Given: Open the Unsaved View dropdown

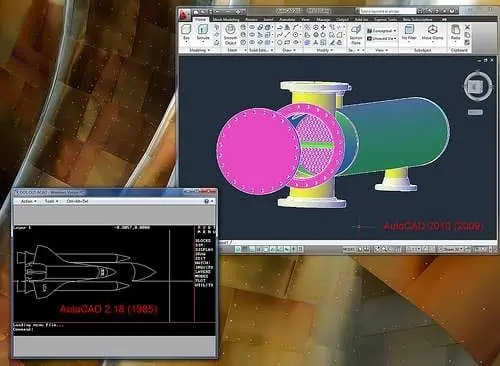Looking at the screenshot, I should click(382, 39).
